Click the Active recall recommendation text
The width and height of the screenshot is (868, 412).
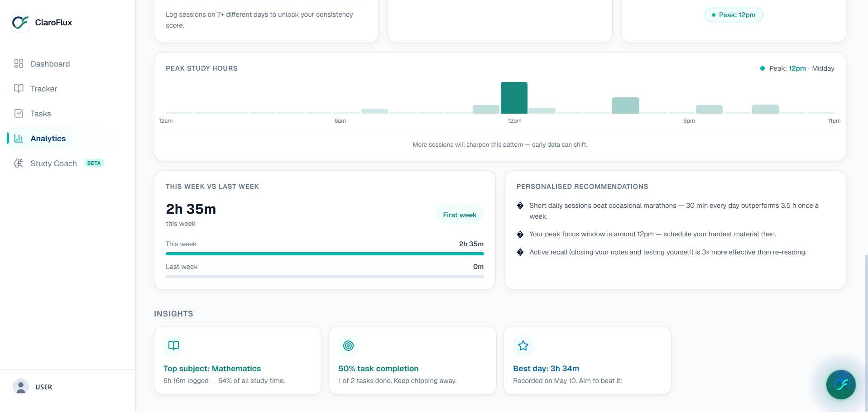[x=668, y=252]
